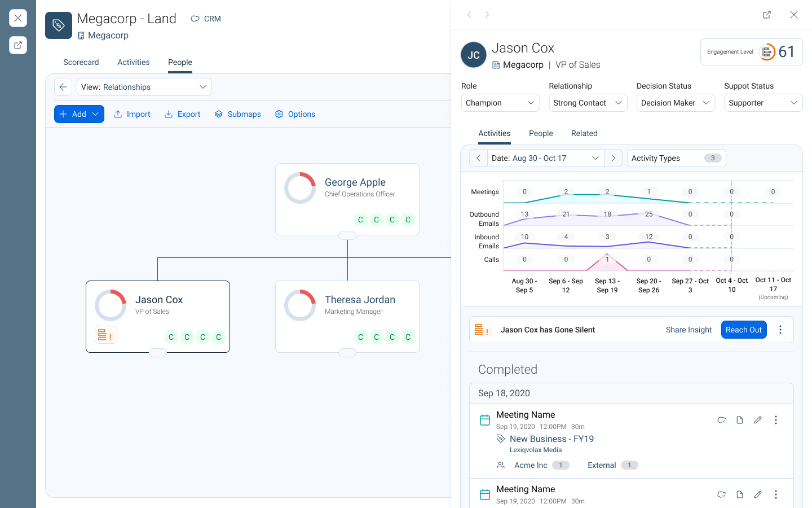Open the Options settings
Viewport: 812px width, 508px height.
[x=295, y=114]
